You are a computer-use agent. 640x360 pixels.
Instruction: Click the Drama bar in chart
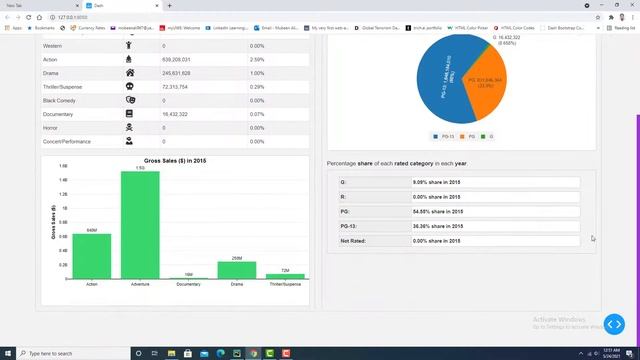click(237, 270)
